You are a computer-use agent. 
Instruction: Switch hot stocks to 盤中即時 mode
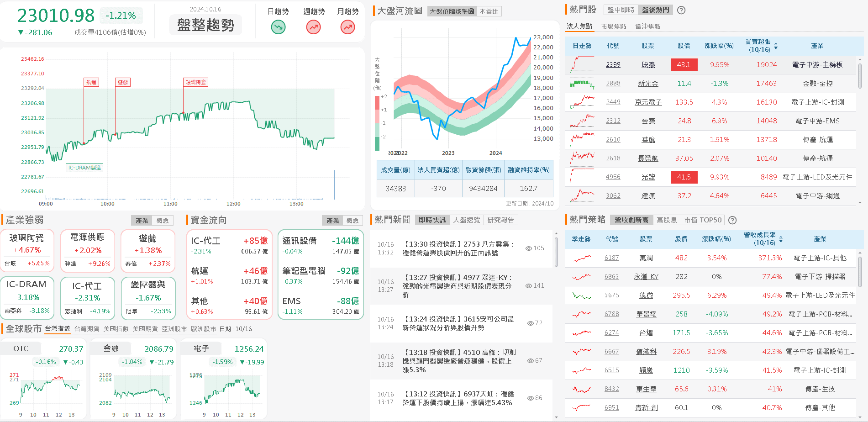click(x=621, y=10)
